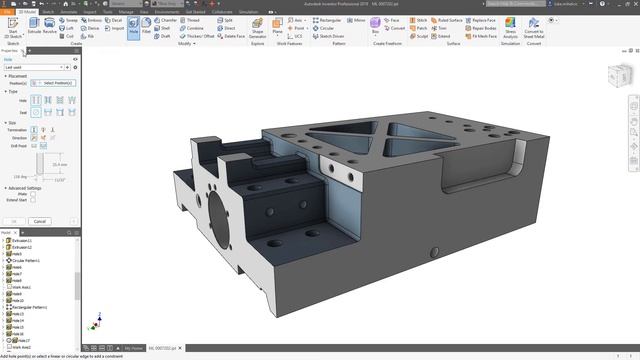Select the Thread tool

click(x=190, y=20)
